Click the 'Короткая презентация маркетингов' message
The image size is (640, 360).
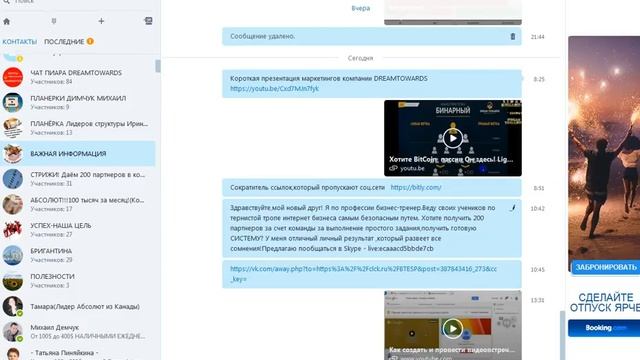(372, 84)
